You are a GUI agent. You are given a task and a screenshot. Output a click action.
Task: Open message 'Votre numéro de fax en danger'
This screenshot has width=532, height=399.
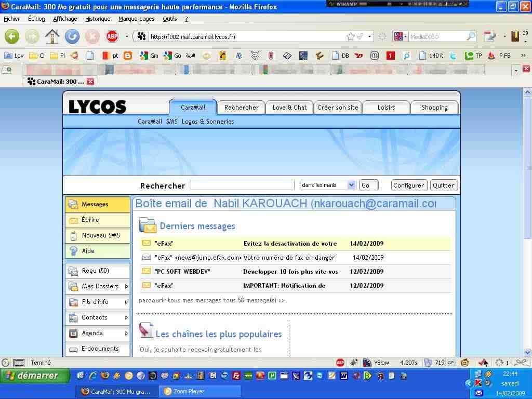[296, 258]
